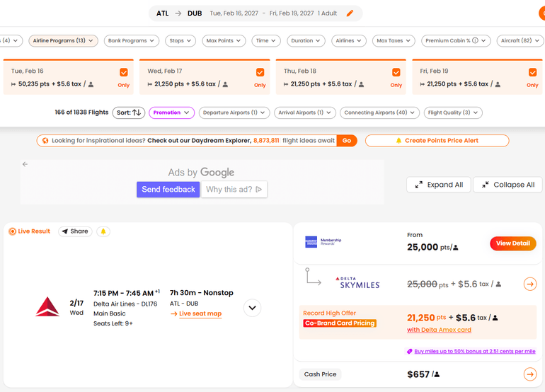Click the Share paper plane button
The image size is (545, 392).
click(x=75, y=231)
